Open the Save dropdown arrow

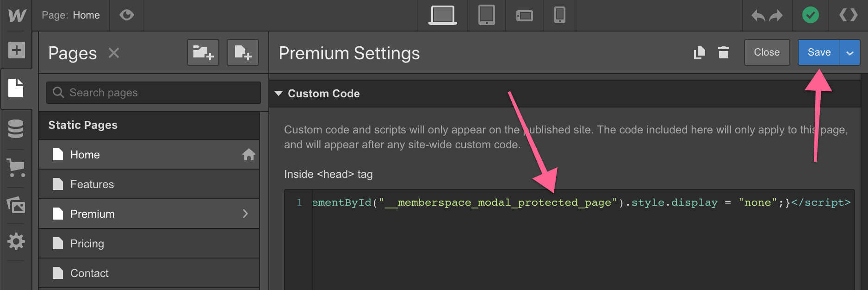[x=850, y=52]
